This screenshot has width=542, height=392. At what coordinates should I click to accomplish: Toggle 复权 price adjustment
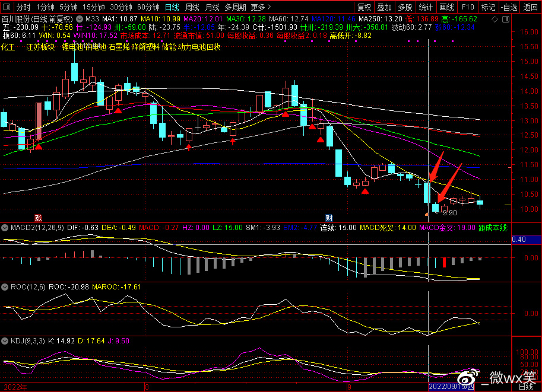(x=364, y=8)
